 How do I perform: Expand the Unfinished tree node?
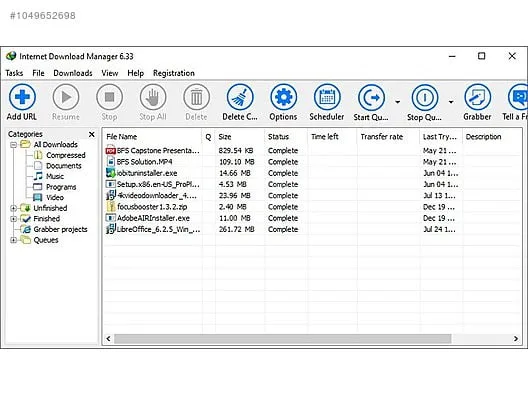[x=13, y=208]
